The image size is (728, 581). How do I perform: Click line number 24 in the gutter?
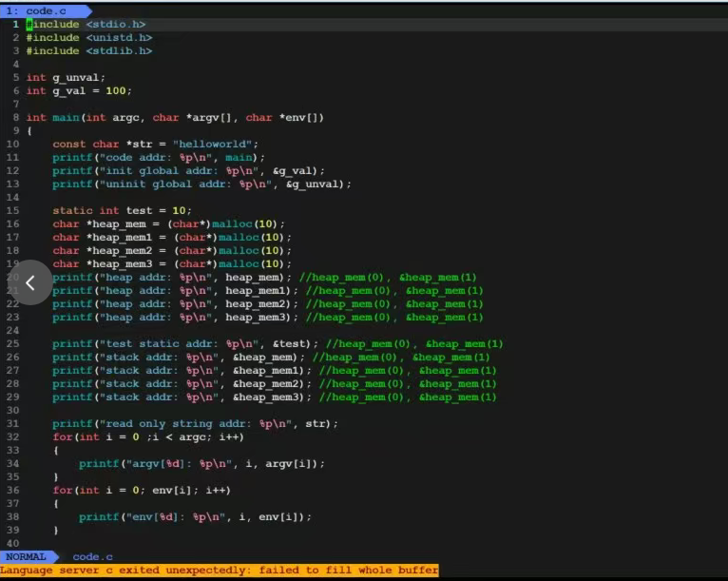[x=13, y=330]
